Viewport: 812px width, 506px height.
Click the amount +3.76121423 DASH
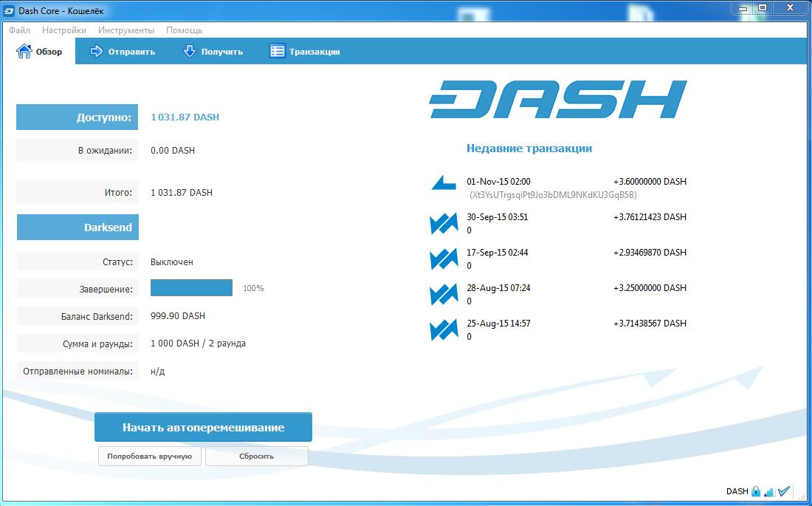click(650, 216)
